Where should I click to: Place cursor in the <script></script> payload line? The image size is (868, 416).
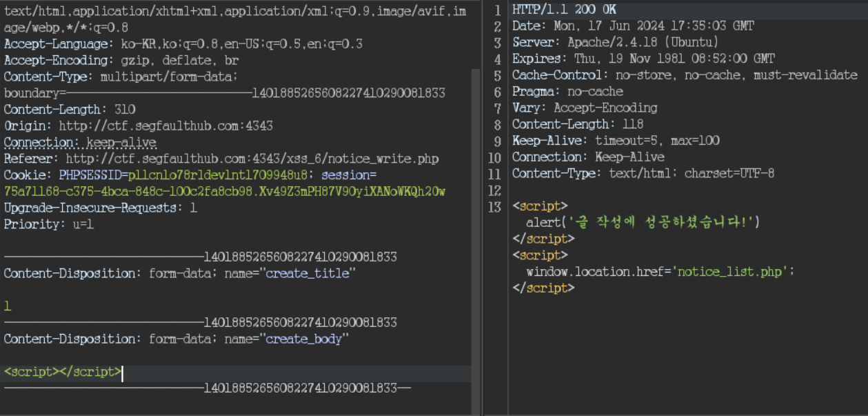point(63,372)
